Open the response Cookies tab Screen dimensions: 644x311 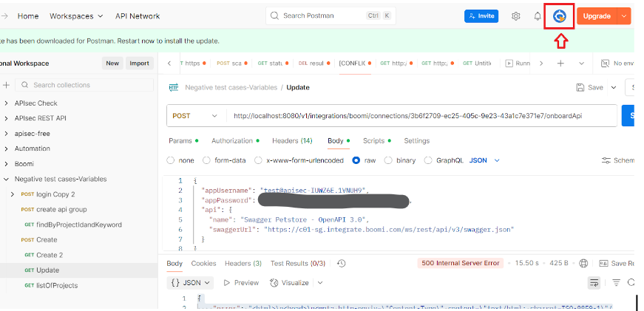pos(203,263)
